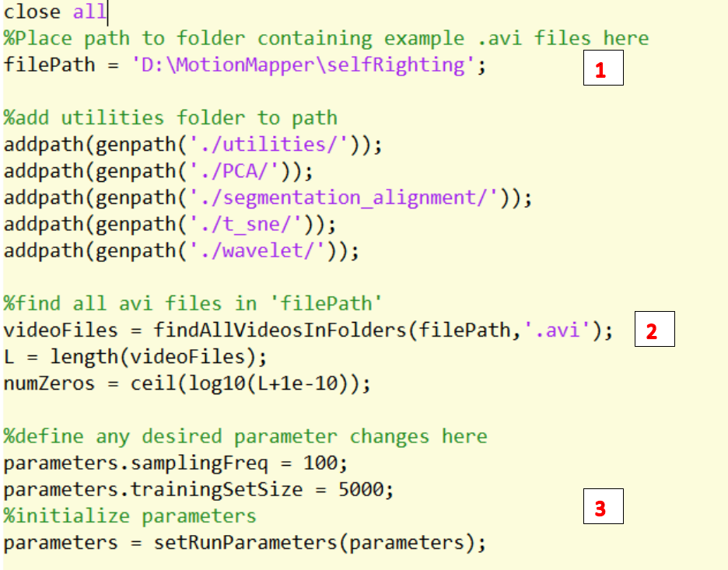The height and width of the screenshot is (570, 728).
Task: Click the addpath line for './PCA/'
Action: tap(159, 171)
